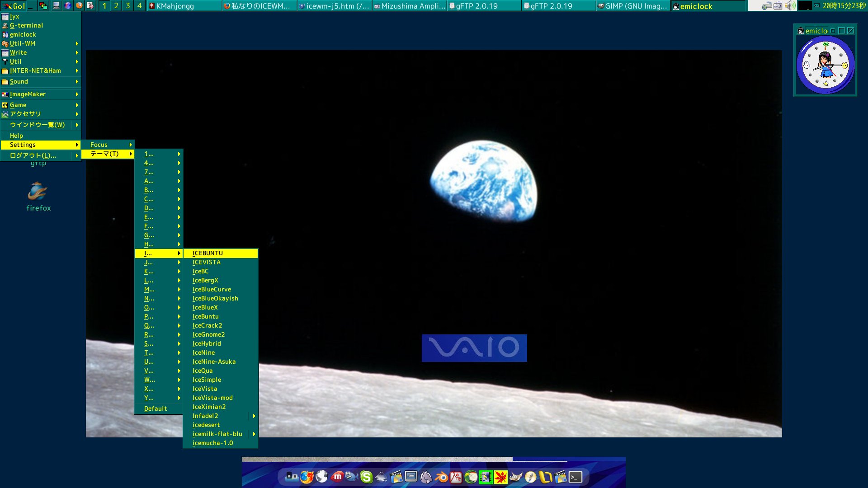
Task: Open Blender from the dock
Action: pyautogui.click(x=441, y=477)
